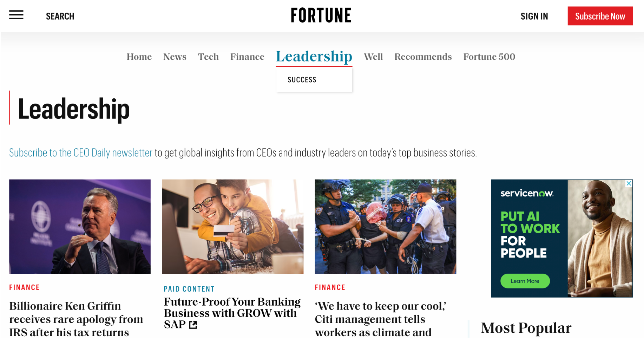Open the Finance navigation item
This screenshot has height=338, width=644.
pos(247,57)
